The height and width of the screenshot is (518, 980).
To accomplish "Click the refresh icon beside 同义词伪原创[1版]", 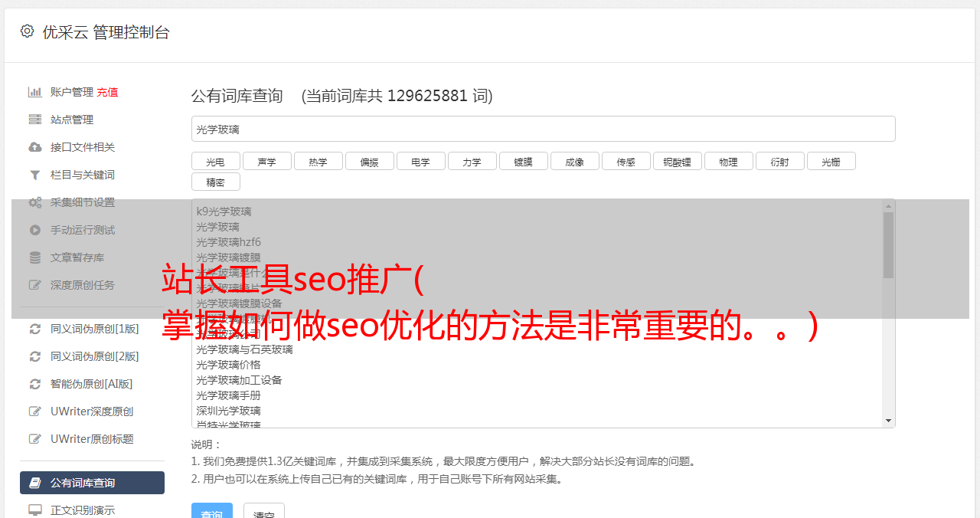I will (x=35, y=329).
